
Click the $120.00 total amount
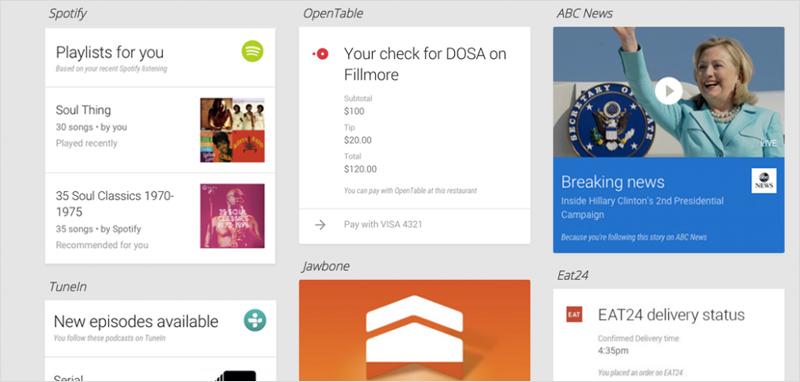pos(360,169)
